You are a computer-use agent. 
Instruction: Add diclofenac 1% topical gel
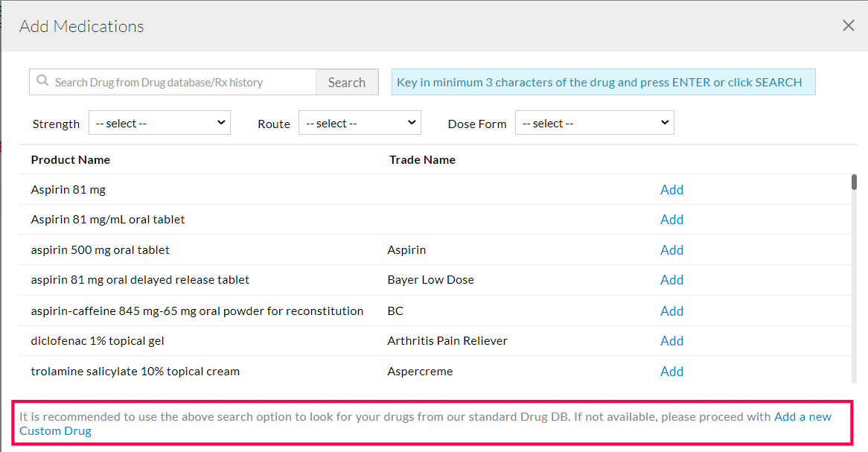(671, 340)
